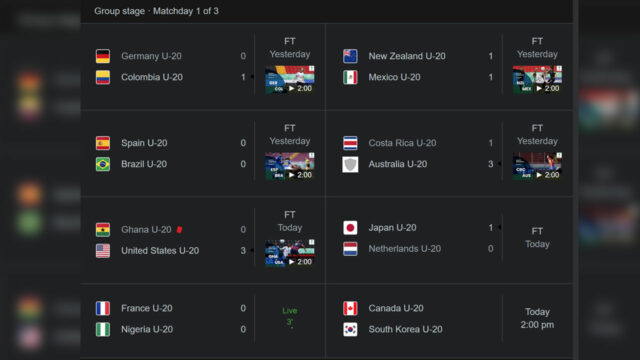Click the Germany U-20 flag icon
640x360 pixels.
click(x=103, y=56)
